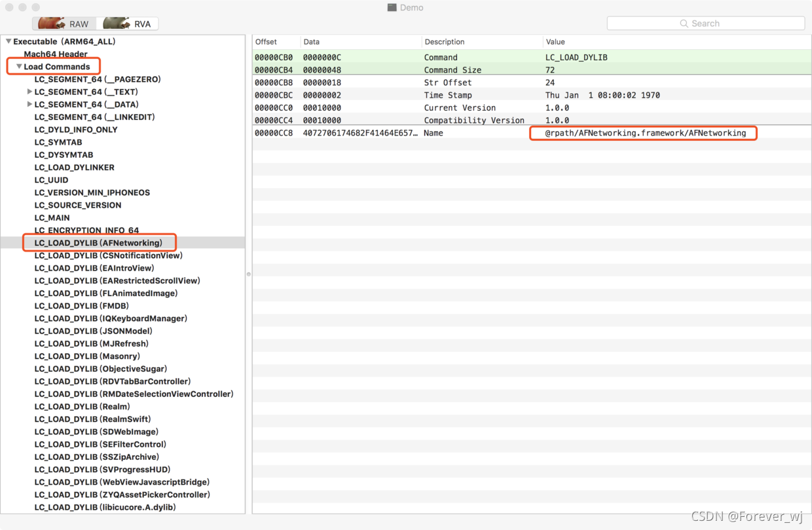This screenshot has height=530, width=812.
Task: Expand LC_SEGMENT_64 (__TEXT) node
Action: pos(29,92)
